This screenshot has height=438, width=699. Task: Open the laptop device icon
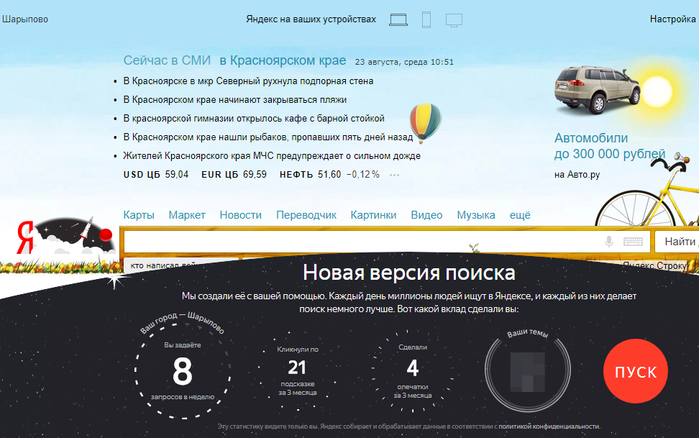(398, 20)
